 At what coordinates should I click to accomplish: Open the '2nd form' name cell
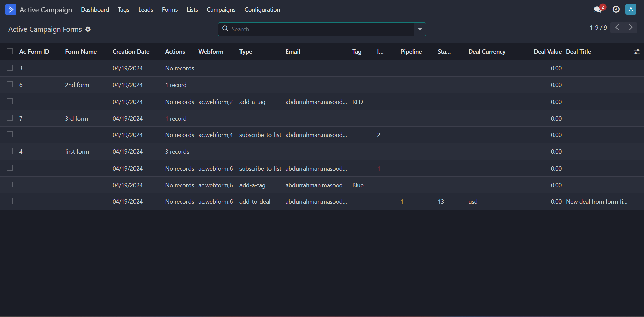coord(77,85)
